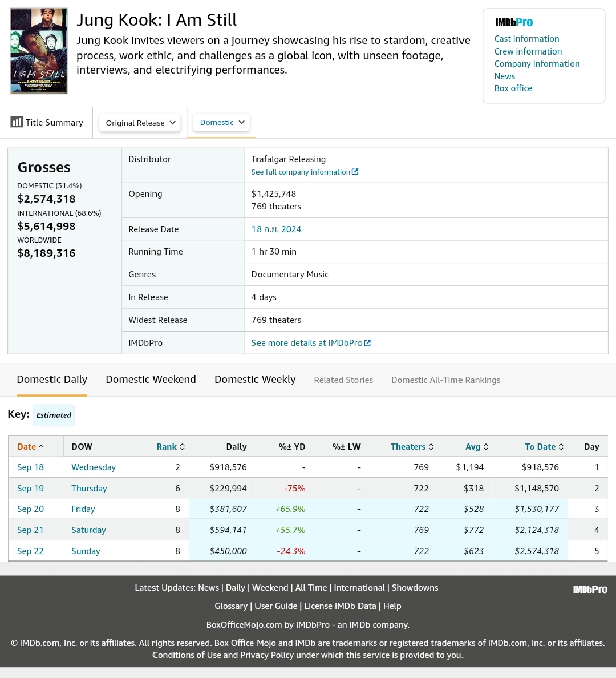Click the -75% change value for Thursday
Screen dimensions: 616x678
click(294, 489)
